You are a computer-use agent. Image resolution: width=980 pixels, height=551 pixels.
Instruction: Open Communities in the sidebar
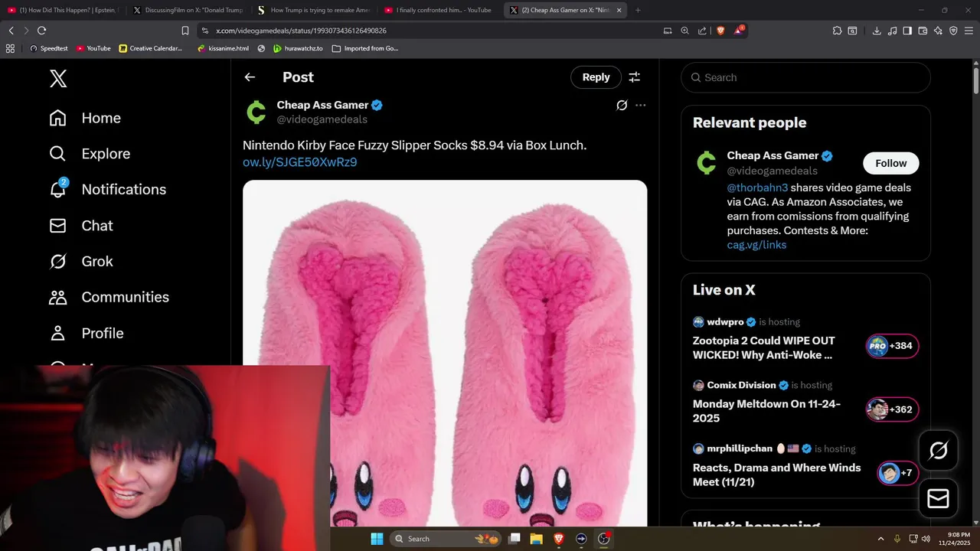(109, 297)
